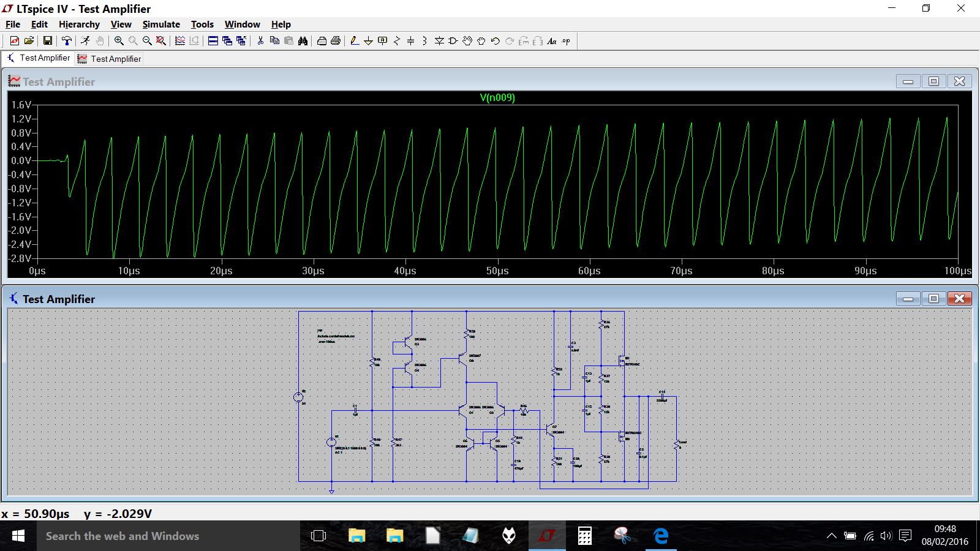This screenshot has height=551, width=980.
Task: Place a Resistor tool icon
Action: [x=397, y=41]
